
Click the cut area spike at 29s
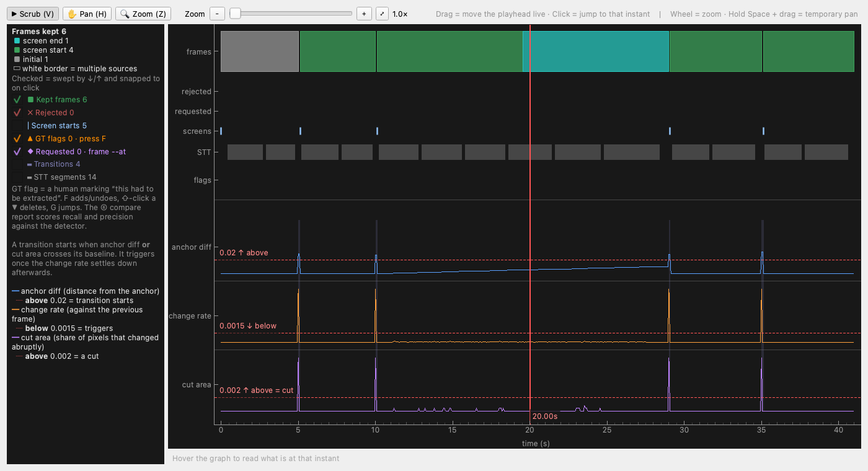669,384
